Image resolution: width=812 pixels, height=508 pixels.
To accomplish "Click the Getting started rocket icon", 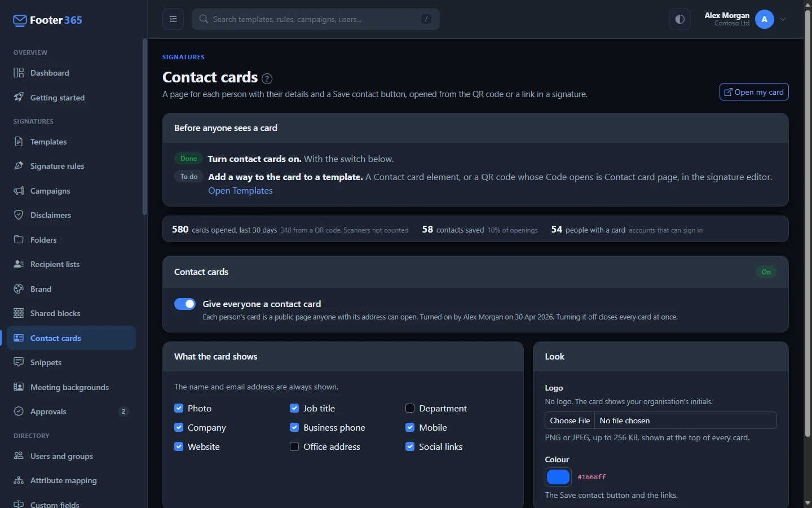I will click(19, 98).
